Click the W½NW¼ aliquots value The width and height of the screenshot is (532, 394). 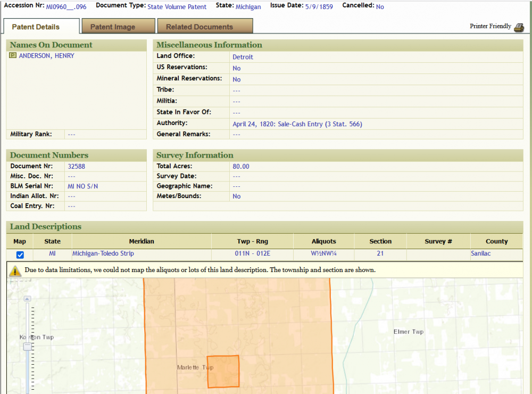point(323,254)
